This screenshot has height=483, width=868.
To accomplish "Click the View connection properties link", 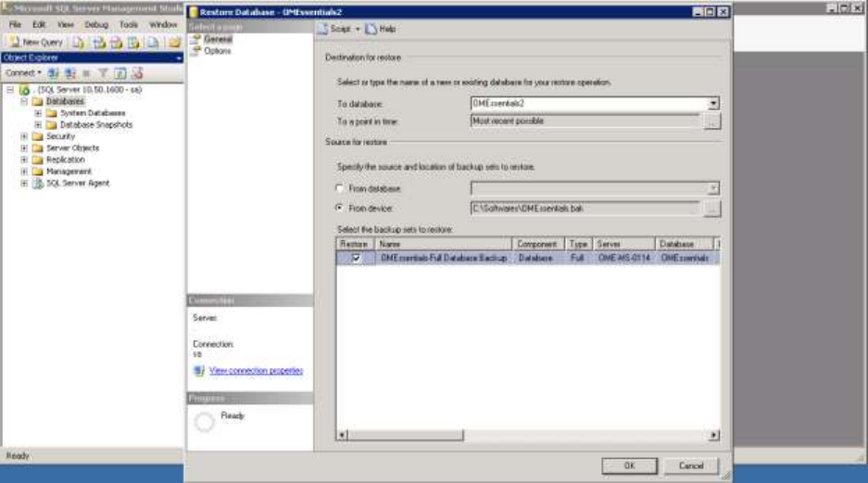I will (x=256, y=371).
